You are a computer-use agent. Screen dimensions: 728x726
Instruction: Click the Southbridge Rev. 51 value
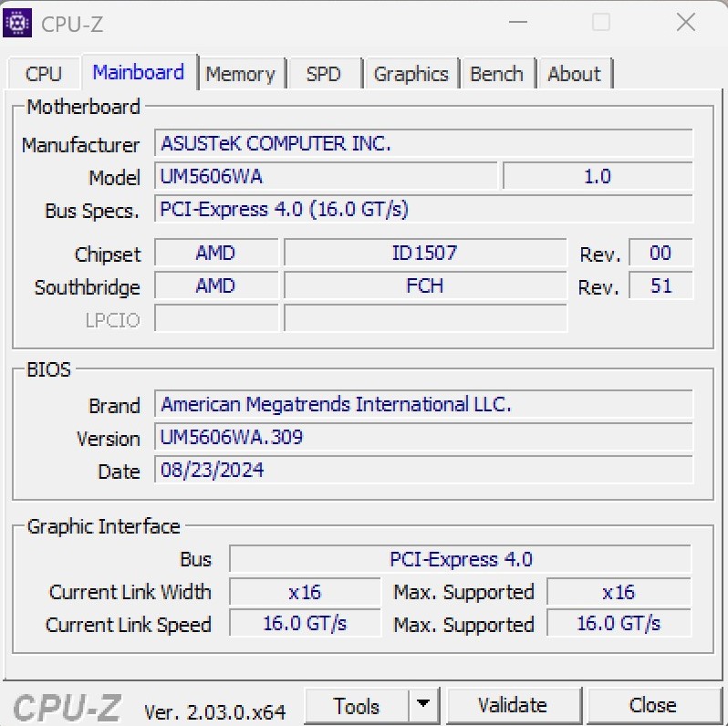660,285
